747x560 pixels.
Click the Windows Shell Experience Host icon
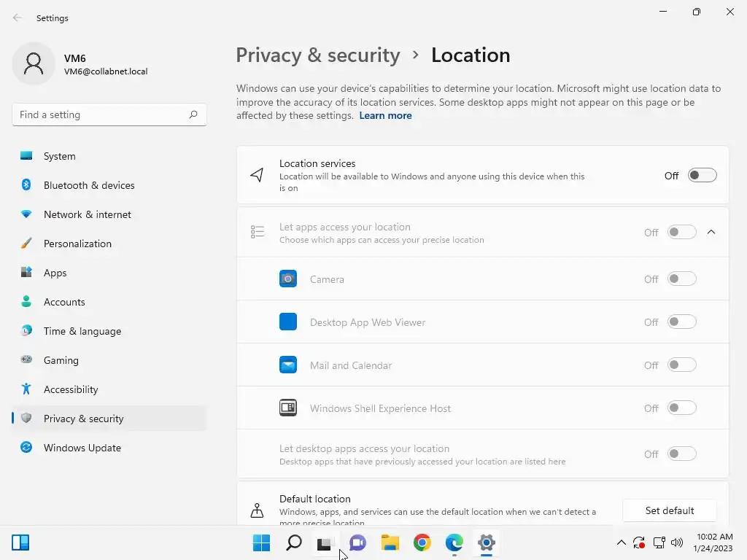pyautogui.click(x=288, y=408)
